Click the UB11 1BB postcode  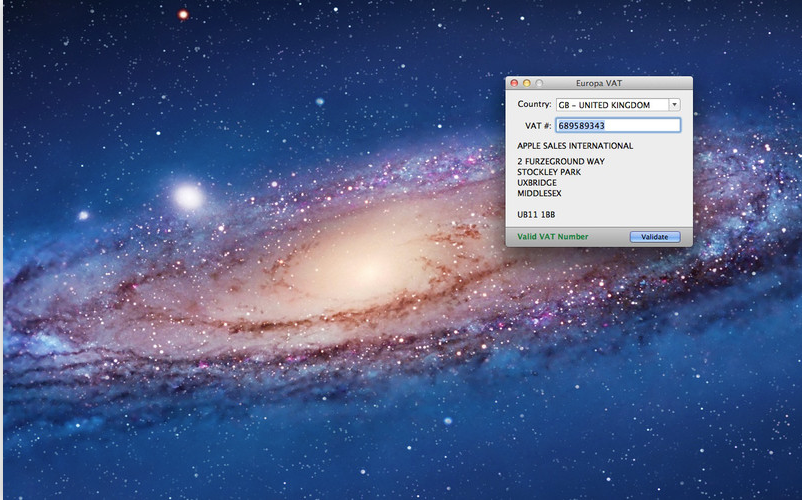point(536,215)
